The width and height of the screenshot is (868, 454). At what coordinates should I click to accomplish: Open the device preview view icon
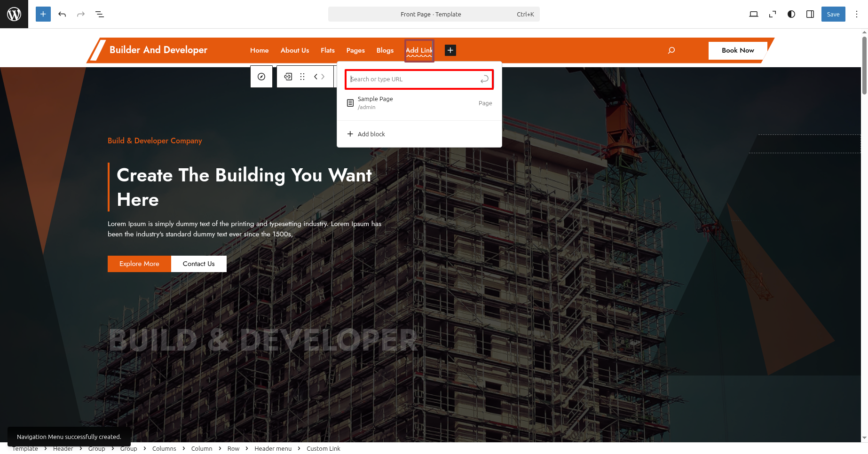[x=753, y=14]
